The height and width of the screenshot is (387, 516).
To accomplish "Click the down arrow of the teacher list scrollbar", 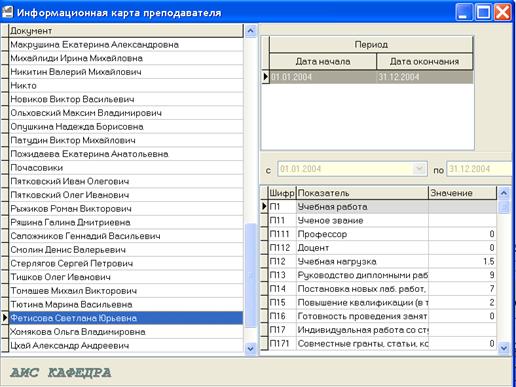I will point(250,349).
